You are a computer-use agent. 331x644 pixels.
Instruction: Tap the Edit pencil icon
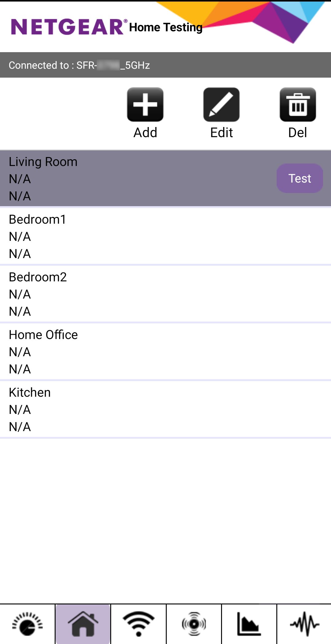point(221,105)
